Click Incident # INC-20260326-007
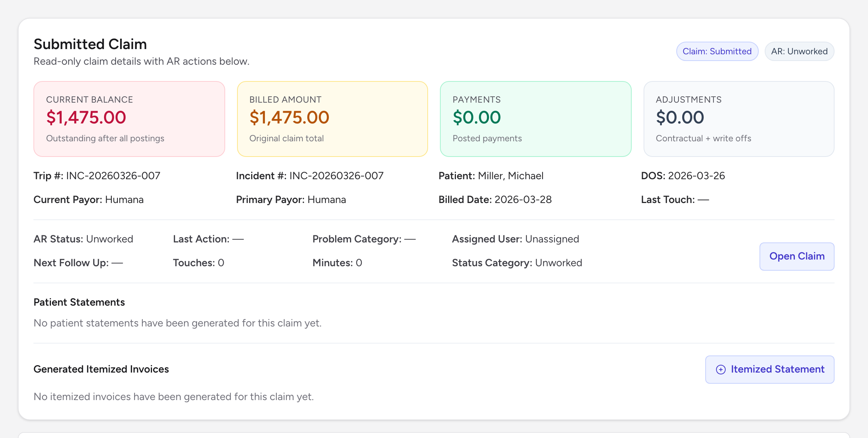The width and height of the screenshot is (868, 438). coord(310,176)
